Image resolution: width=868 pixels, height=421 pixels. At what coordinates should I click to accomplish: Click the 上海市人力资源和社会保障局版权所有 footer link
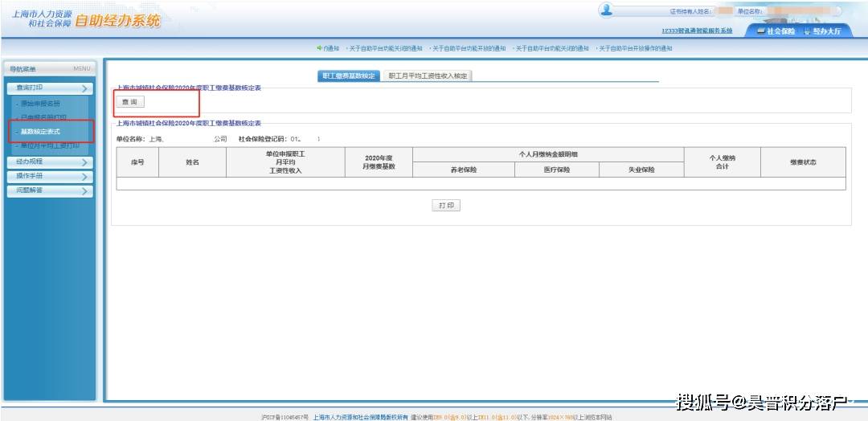[x=360, y=417]
